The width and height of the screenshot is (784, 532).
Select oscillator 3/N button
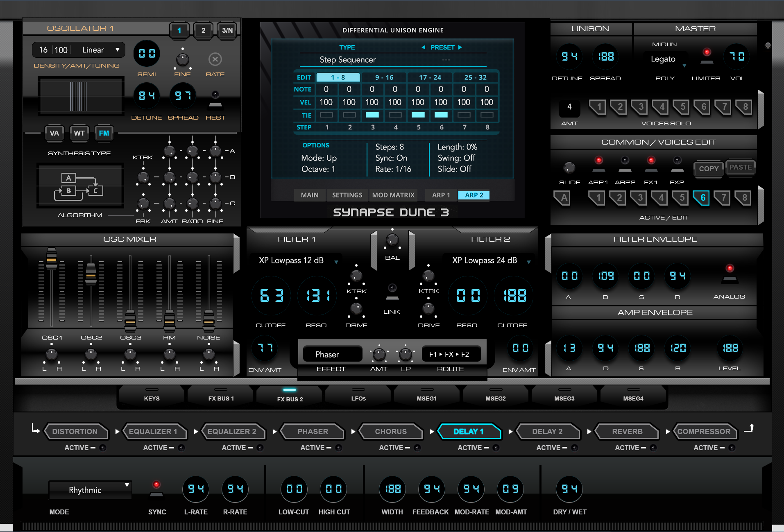227,30
